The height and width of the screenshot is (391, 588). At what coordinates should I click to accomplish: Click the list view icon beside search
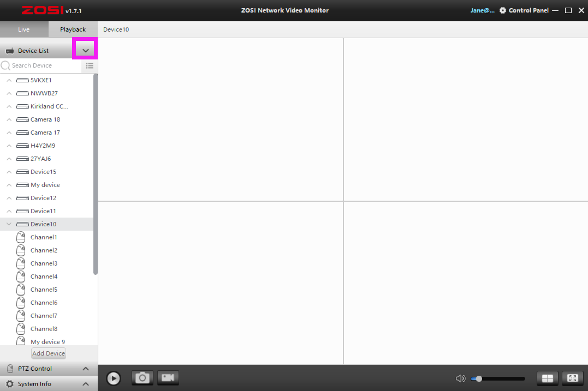point(90,65)
